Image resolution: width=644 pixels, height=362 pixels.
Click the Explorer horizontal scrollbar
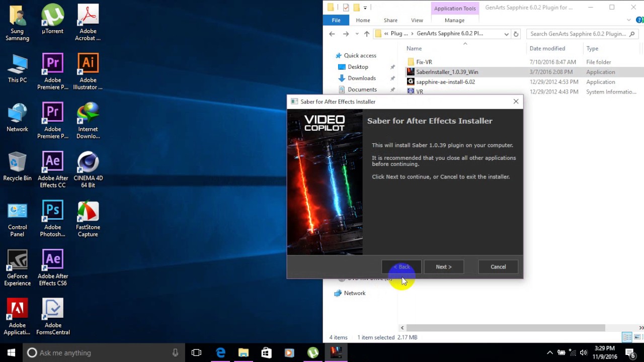[506, 328]
